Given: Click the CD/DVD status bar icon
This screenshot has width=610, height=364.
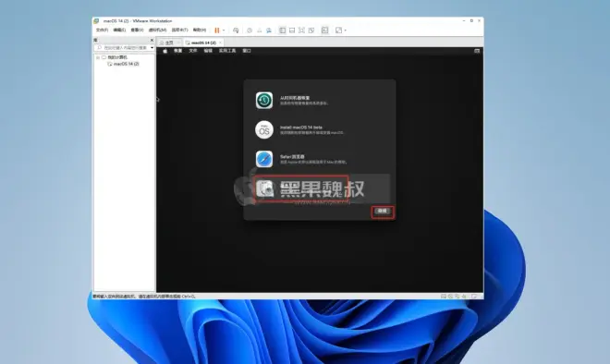Looking at the screenshot, I should point(450,297).
